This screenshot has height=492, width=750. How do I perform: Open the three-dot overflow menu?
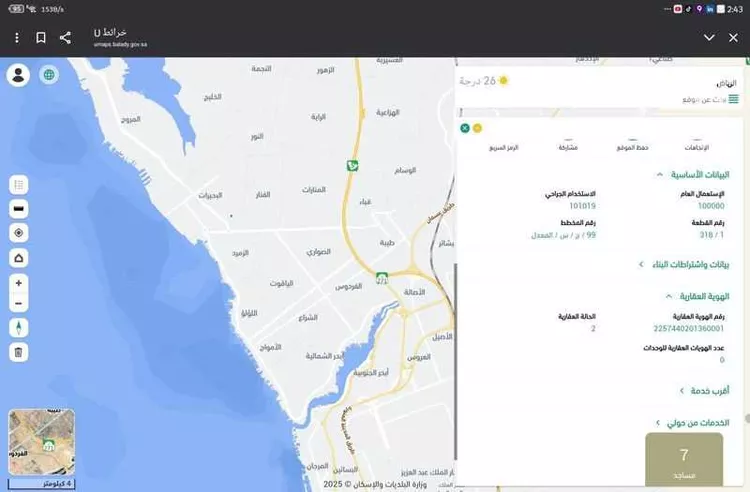point(17,38)
